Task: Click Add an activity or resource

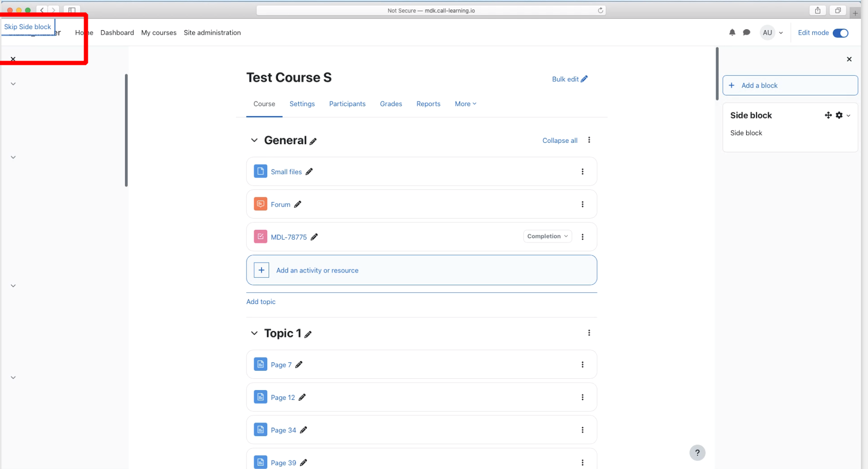Action: [421, 270]
